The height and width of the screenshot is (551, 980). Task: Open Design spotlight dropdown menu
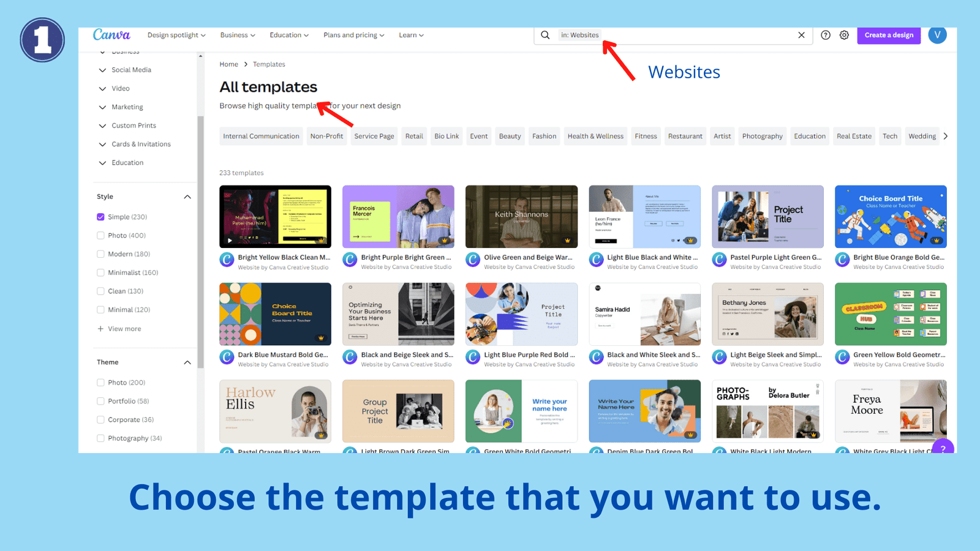176,35
